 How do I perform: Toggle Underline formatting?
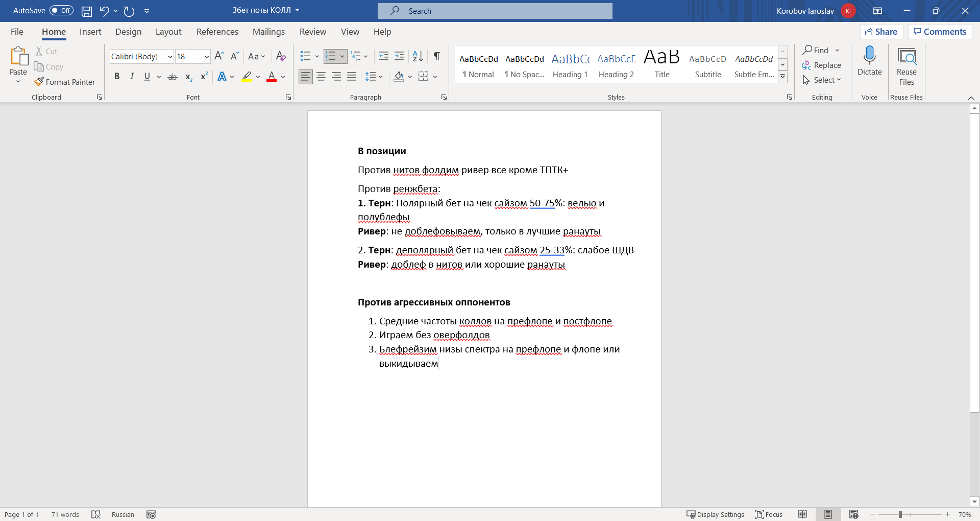[147, 77]
